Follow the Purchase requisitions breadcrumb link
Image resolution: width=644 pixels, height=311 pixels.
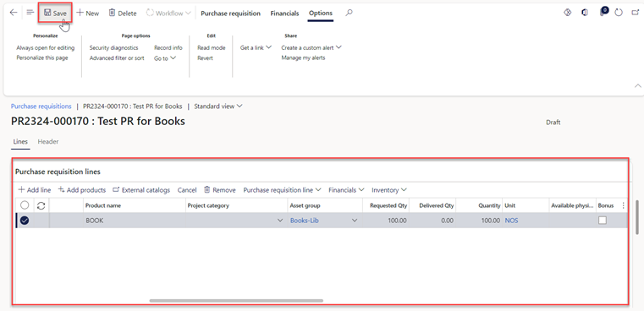pyautogui.click(x=41, y=106)
